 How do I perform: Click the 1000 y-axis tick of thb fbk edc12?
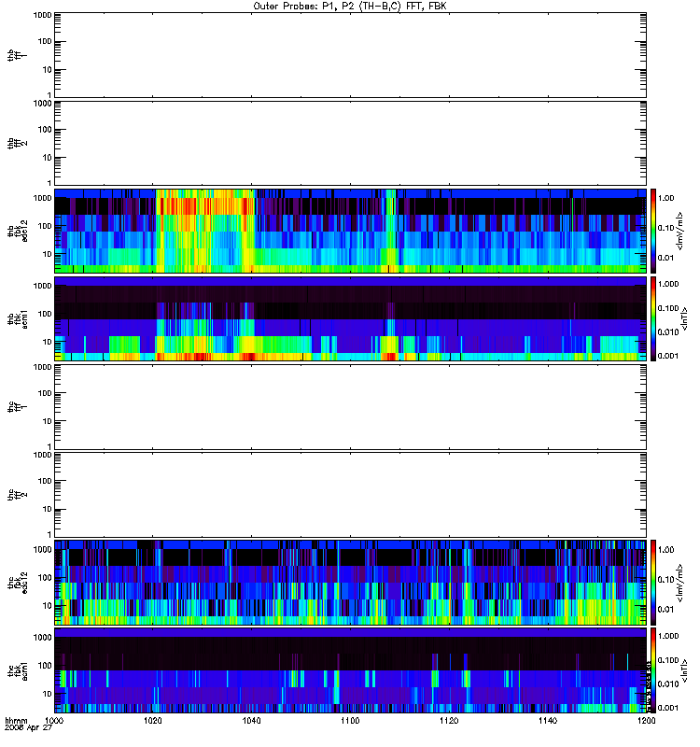(x=42, y=198)
